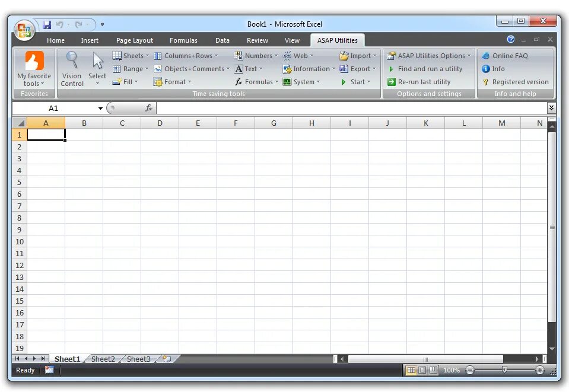
Task: Open the Sheets utilities menu
Action: click(131, 56)
